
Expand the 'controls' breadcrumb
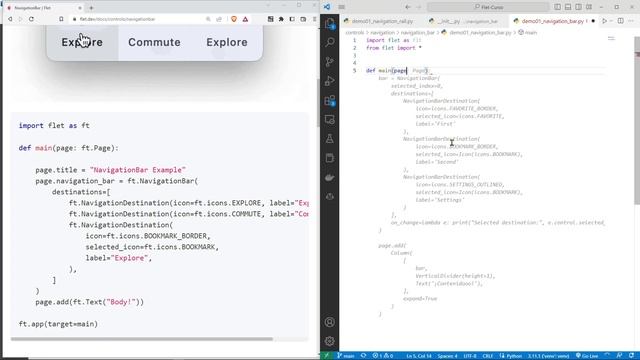pos(354,32)
